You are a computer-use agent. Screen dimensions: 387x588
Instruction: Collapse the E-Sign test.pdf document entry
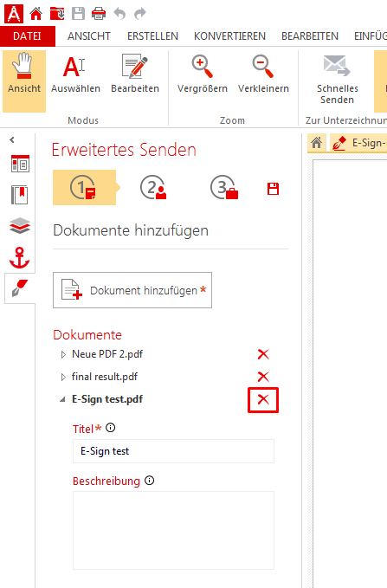coord(62,400)
